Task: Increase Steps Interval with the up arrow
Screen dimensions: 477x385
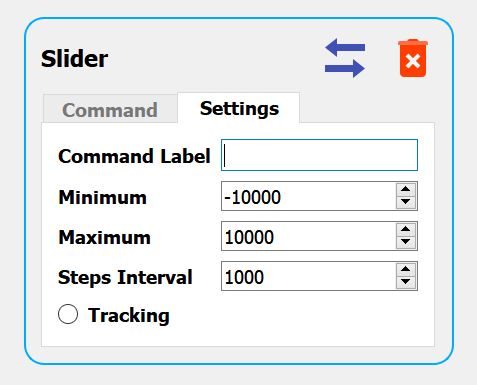Action: click(x=406, y=269)
